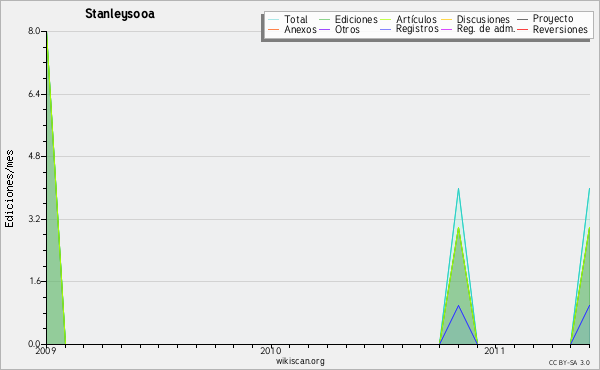This screenshot has width=600, height=370.
Task: Click the Artículos legend label
Action: click(x=416, y=19)
